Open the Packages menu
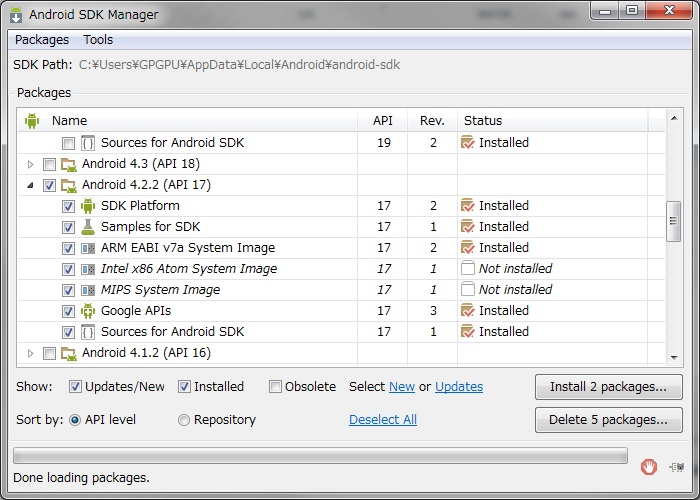The width and height of the screenshot is (700, 500). click(42, 40)
